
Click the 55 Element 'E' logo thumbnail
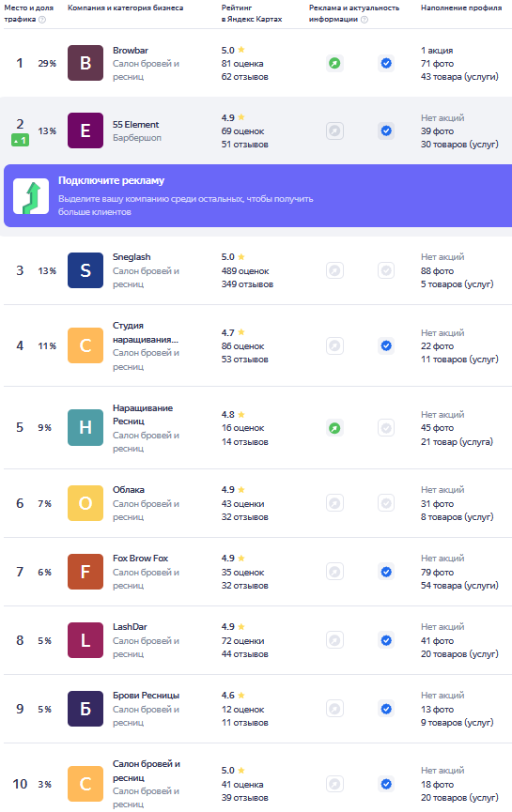[x=85, y=130]
